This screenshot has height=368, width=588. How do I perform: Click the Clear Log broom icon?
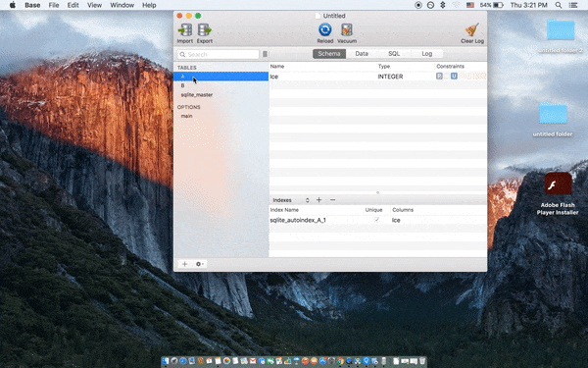(x=472, y=29)
